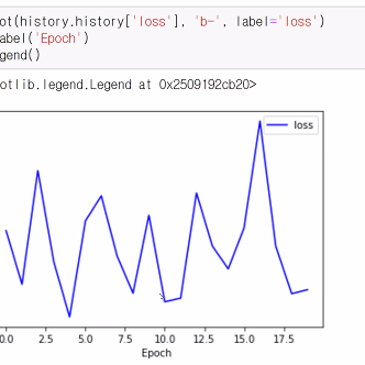The image size is (365, 365).
Task: Click the last data point at epoch 19
Action: click(x=307, y=290)
